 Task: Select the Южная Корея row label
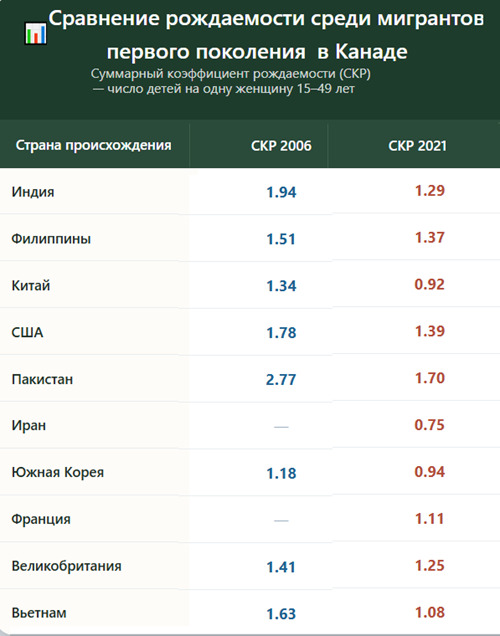[x=58, y=472]
